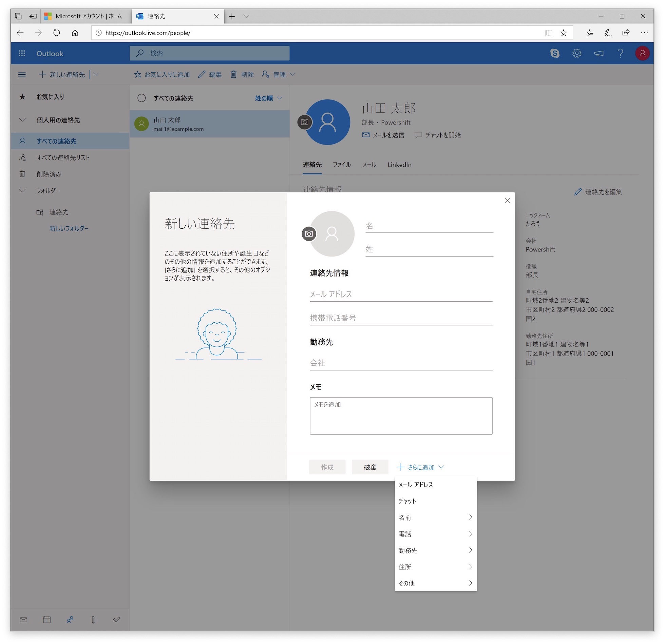Collapse the フォルダー section
The image size is (665, 644).
coord(22,191)
